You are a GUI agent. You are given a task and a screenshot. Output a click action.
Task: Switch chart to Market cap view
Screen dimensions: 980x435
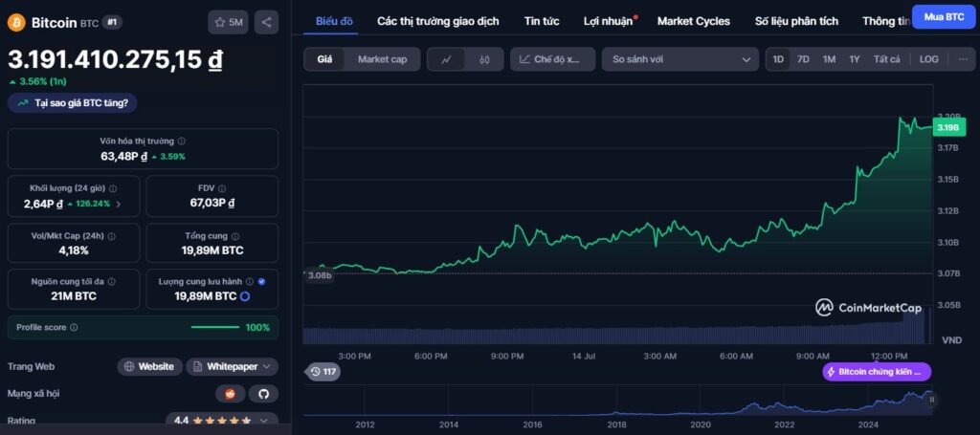point(382,59)
